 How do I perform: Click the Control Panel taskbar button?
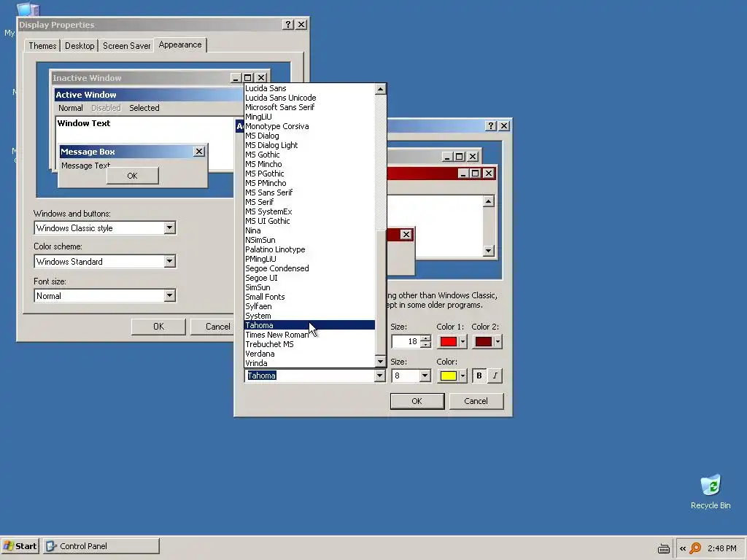(101, 546)
